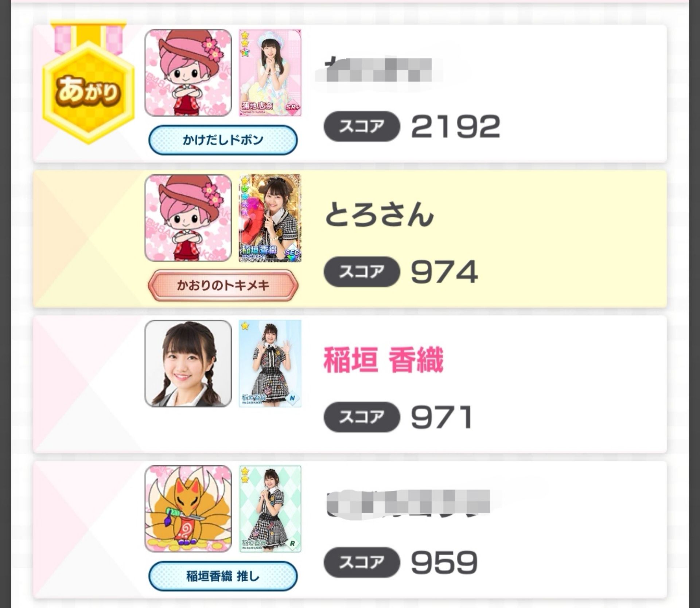View the 稲垣香織 R-rarity card
This screenshot has height=608, width=700.
(x=270, y=509)
